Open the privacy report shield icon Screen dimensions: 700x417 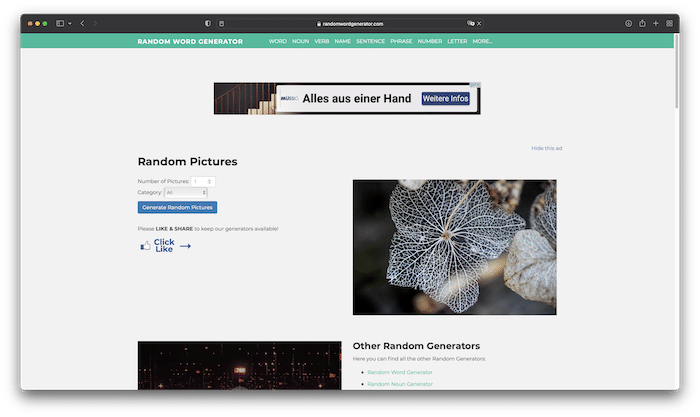(x=207, y=23)
